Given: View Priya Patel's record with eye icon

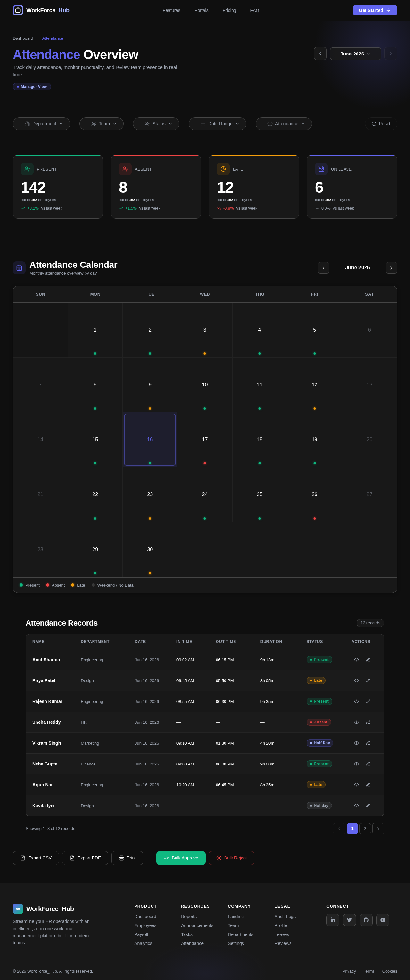Looking at the screenshot, I should (357, 680).
